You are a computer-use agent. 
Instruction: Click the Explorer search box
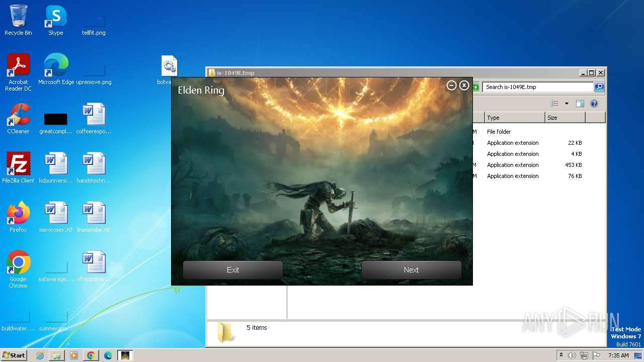(x=538, y=87)
